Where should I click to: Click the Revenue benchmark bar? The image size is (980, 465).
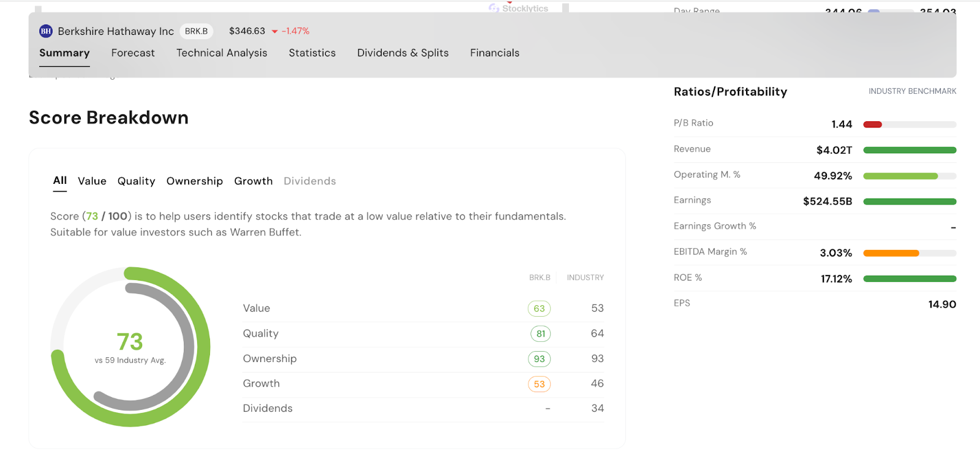[x=910, y=150]
